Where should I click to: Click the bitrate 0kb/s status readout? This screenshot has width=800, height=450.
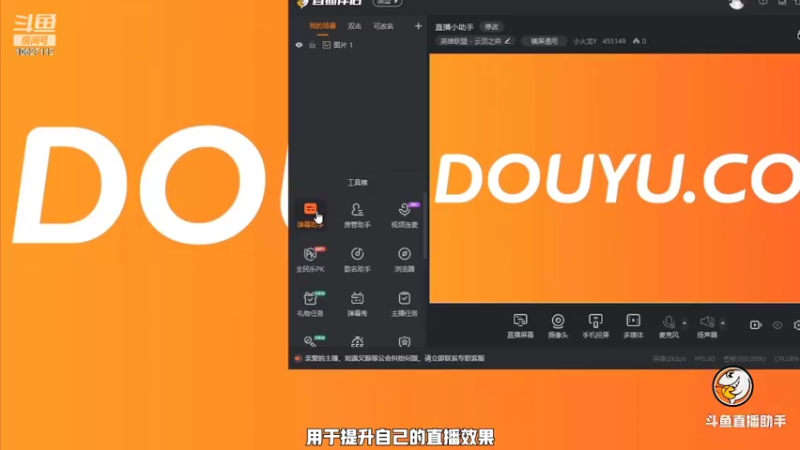click(669, 359)
